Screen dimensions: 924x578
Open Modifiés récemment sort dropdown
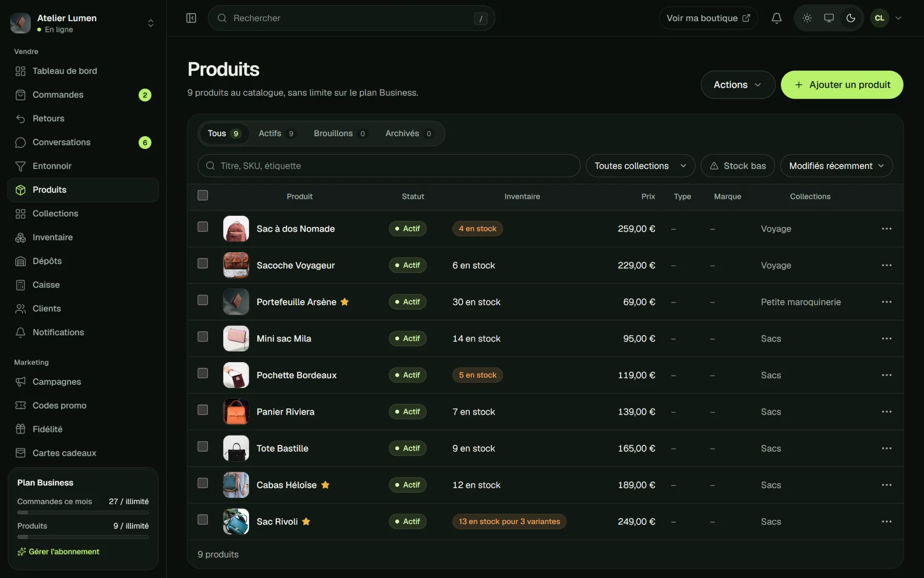[836, 166]
